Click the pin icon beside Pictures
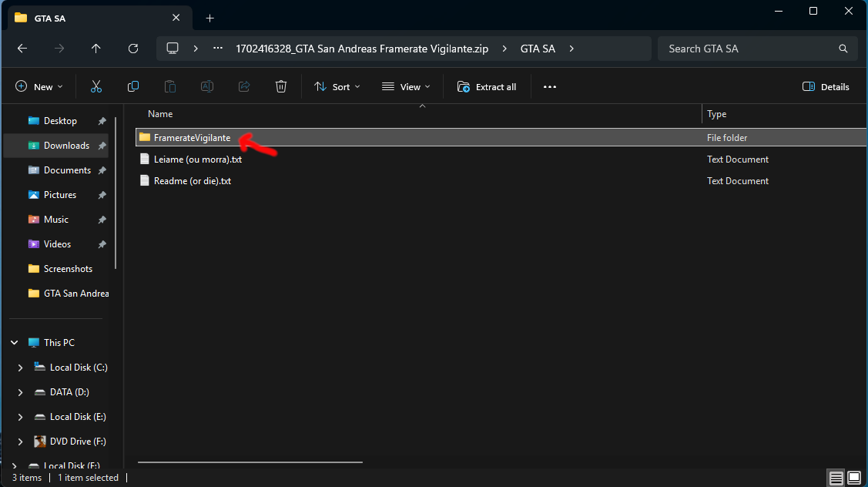 coord(102,195)
